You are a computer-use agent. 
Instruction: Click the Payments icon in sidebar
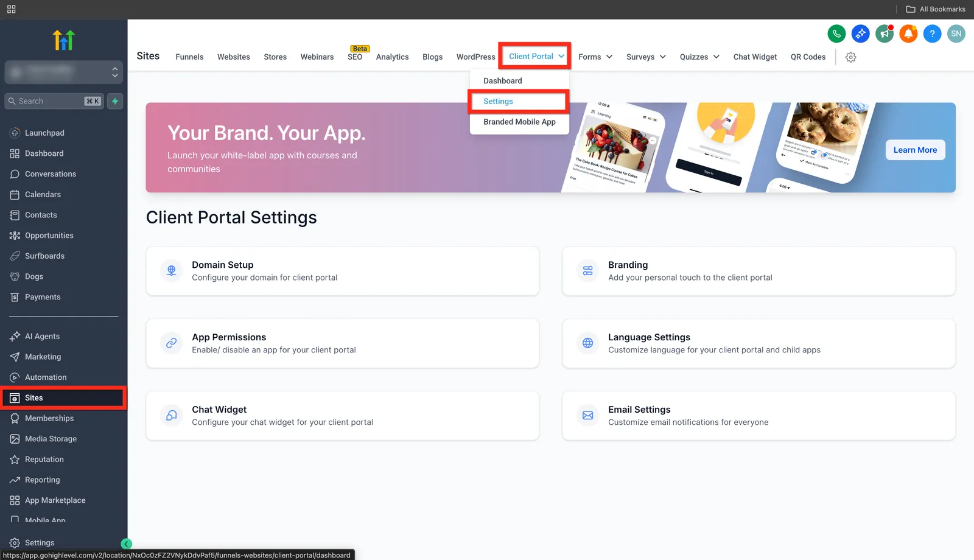coord(15,297)
